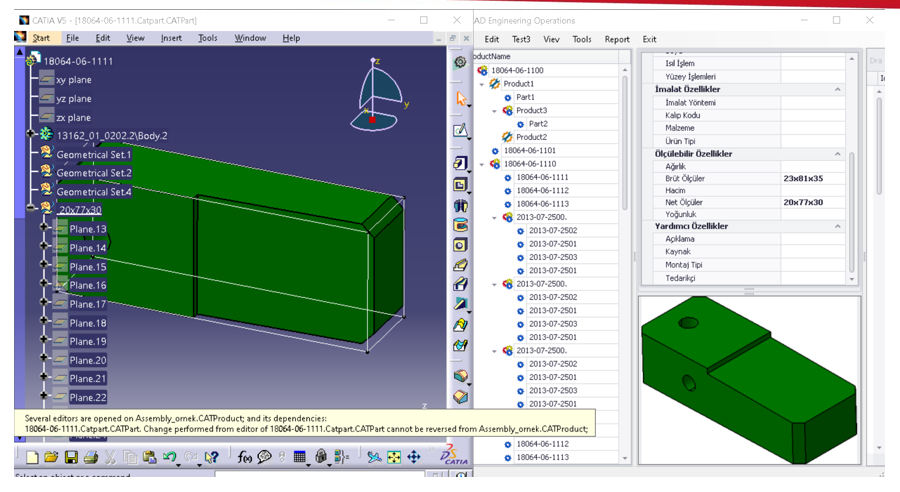Select the Rib tool
900x492 pixels.
[x=460, y=265]
